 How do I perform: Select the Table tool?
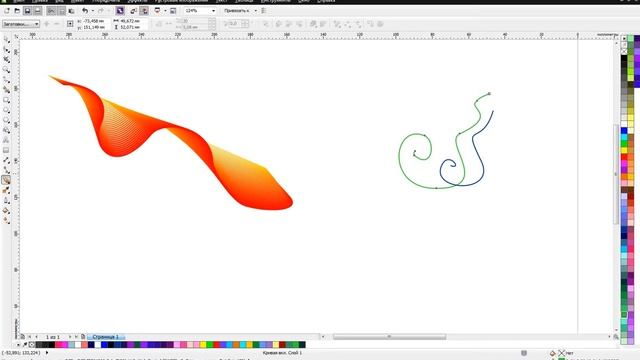pos(6,150)
